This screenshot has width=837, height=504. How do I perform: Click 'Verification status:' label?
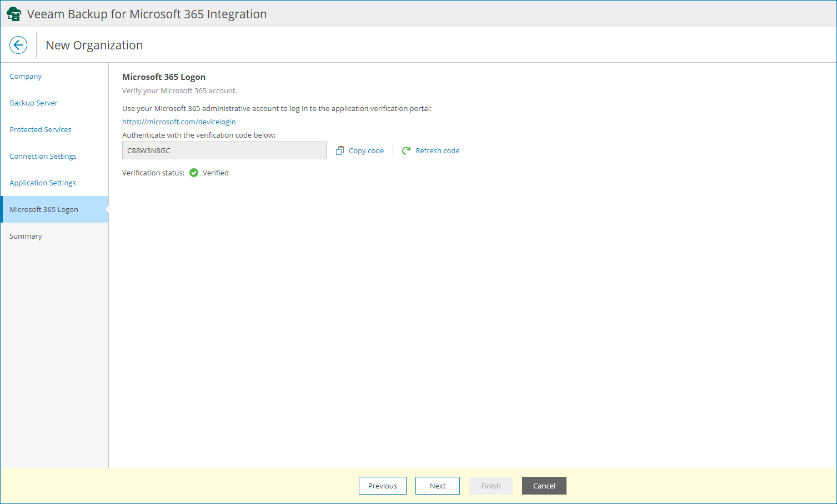coord(153,173)
